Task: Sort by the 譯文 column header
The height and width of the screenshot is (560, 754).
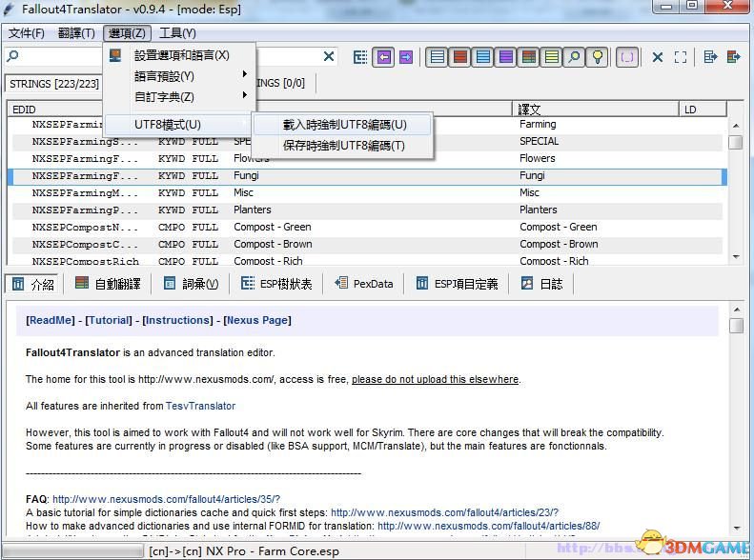Action: pyautogui.click(x=595, y=110)
